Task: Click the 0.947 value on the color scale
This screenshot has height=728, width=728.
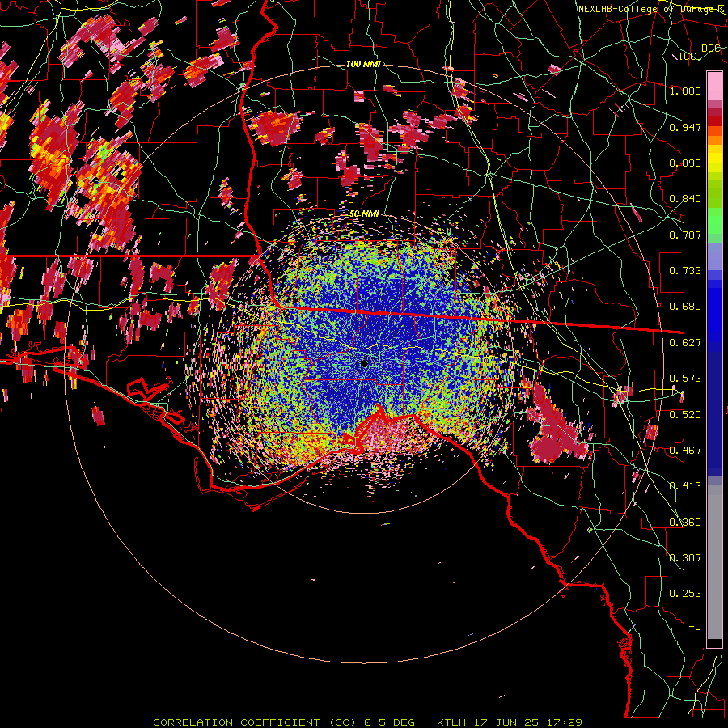Action: tap(685, 127)
